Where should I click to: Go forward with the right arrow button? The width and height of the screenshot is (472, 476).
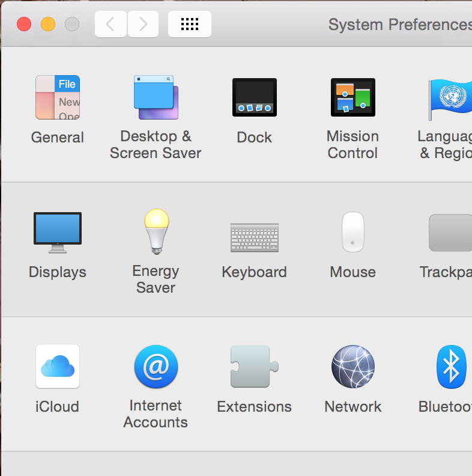(143, 24)
